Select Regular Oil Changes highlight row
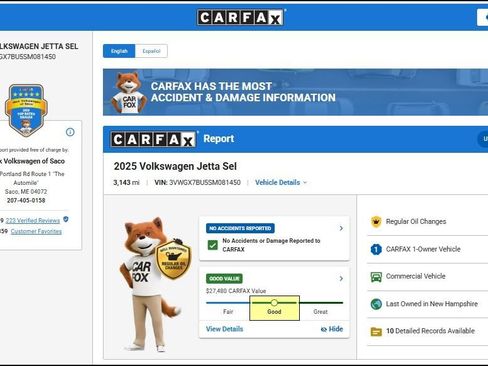 [x=427, y=222]
